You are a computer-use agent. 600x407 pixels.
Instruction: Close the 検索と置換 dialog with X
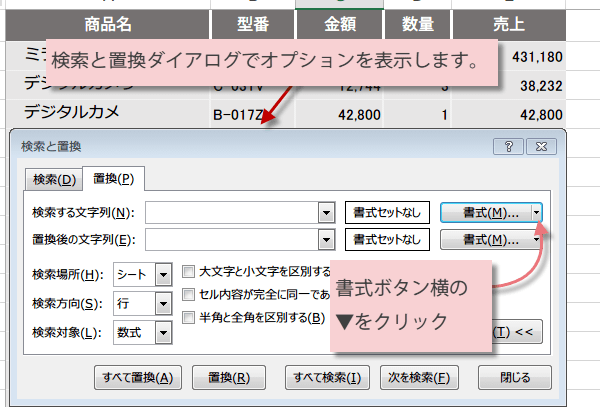(541, 147)
